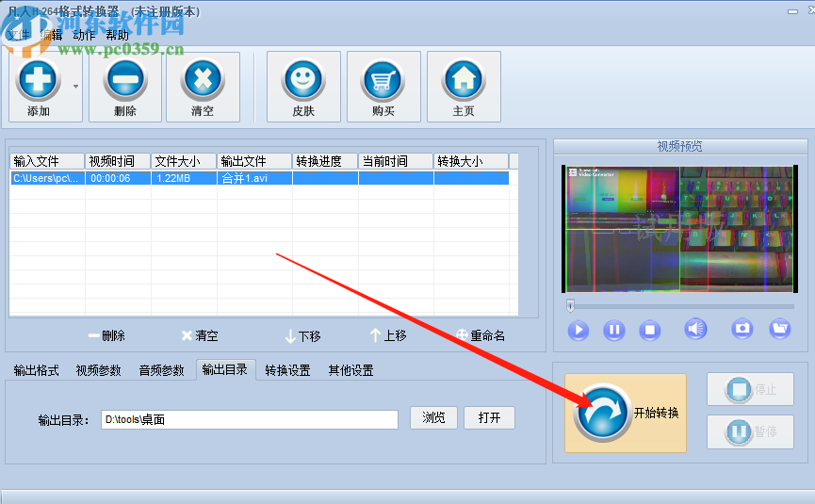Pause the video preview
Viewport: 815px width, 504px height.
pos(614,330)
